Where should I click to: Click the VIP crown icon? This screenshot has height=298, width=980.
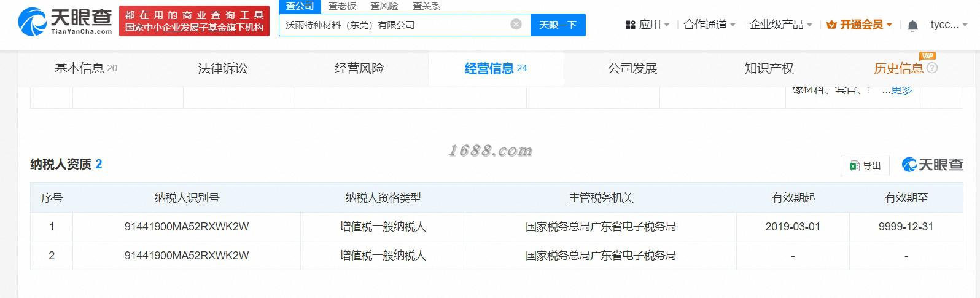[831, 25]
